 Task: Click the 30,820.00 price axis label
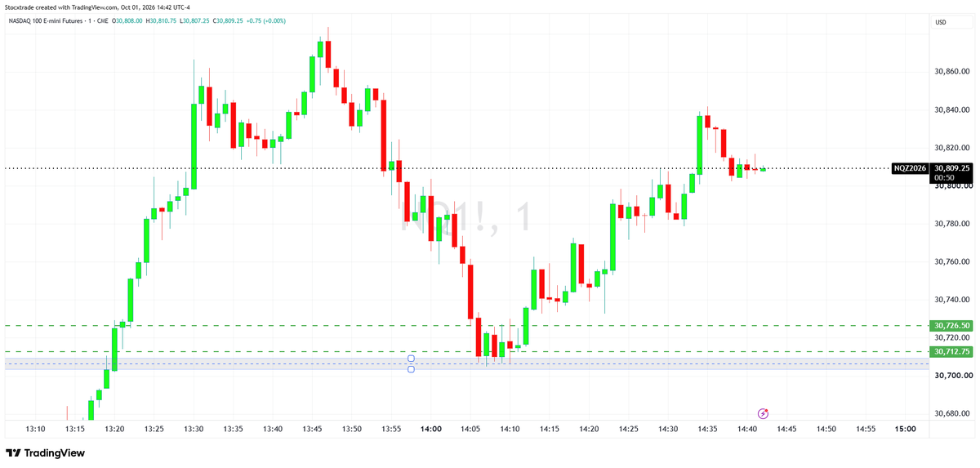[x=951, y=148]
